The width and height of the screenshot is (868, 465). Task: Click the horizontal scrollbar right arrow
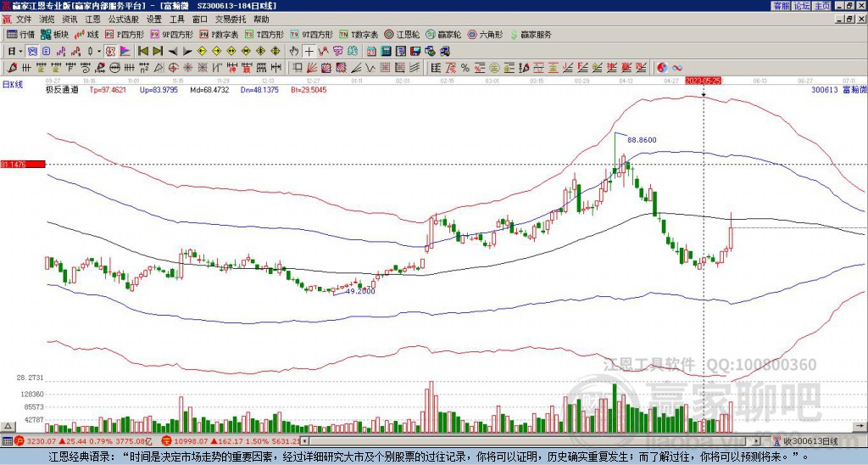pyautogui.click(x=756, y=441)
